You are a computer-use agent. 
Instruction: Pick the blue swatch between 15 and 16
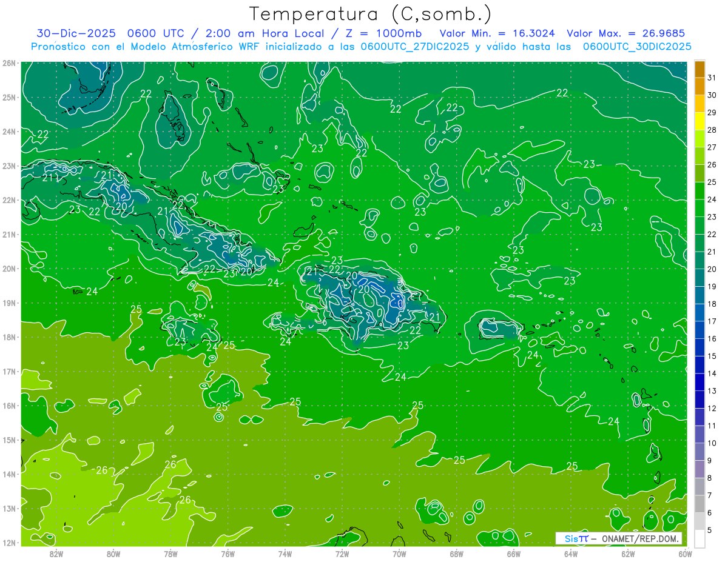699,347
